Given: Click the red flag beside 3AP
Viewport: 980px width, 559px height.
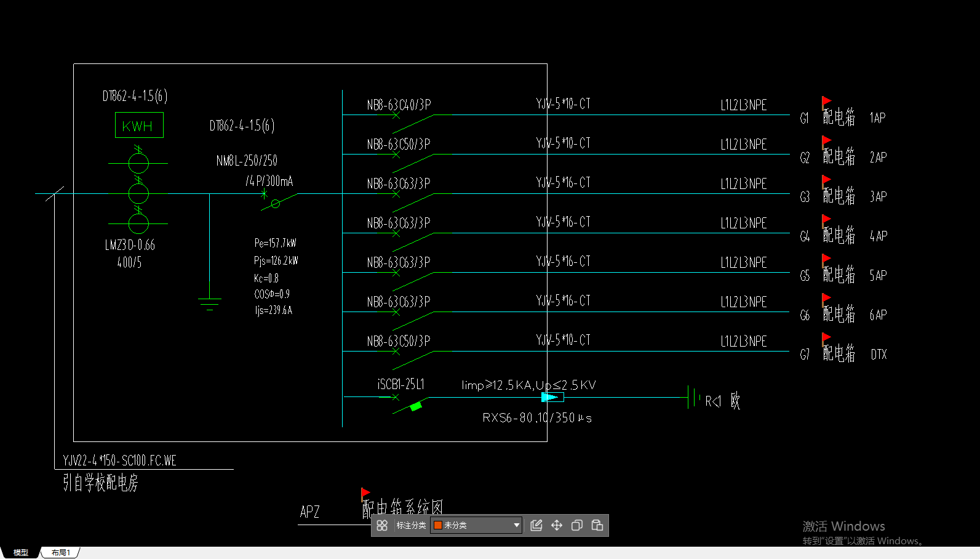Looking at the screenshot, I should point(826,180).
